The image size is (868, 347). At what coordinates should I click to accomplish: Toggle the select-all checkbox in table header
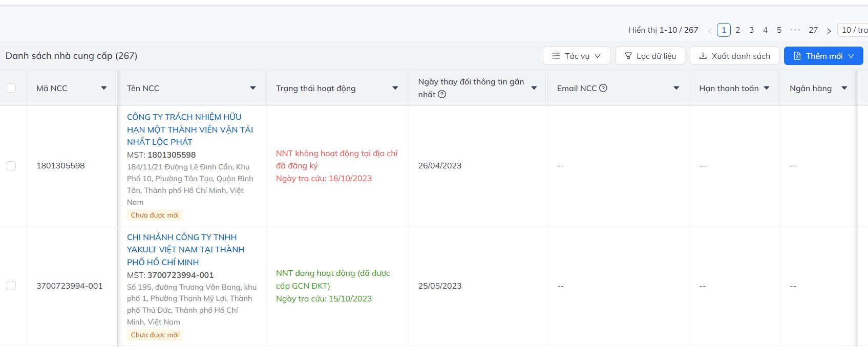[11, 88]
